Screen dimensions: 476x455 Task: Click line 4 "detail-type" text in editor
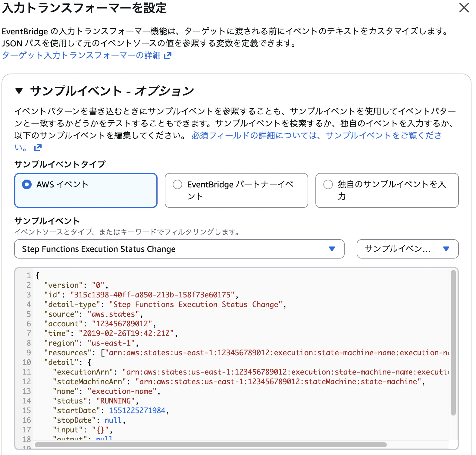tap(72, 304)
